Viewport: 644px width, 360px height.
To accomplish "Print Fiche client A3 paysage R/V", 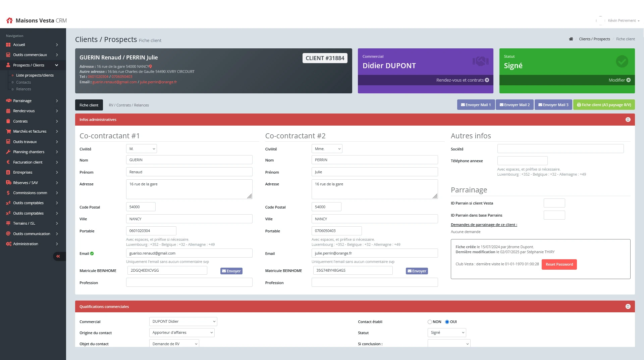I will pos(603,105).
